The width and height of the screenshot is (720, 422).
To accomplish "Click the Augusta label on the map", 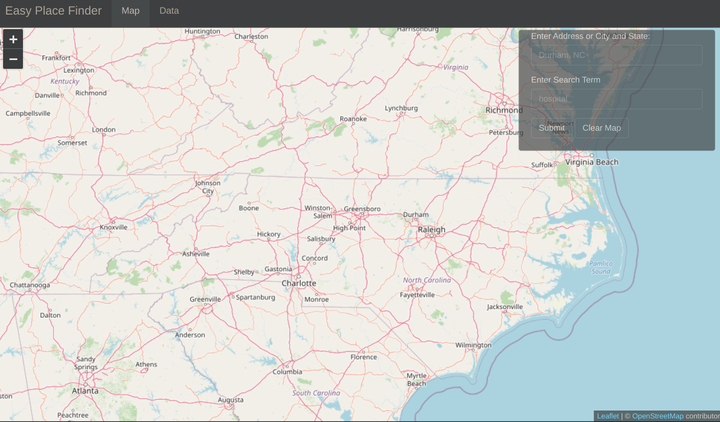I will point(231,400).
